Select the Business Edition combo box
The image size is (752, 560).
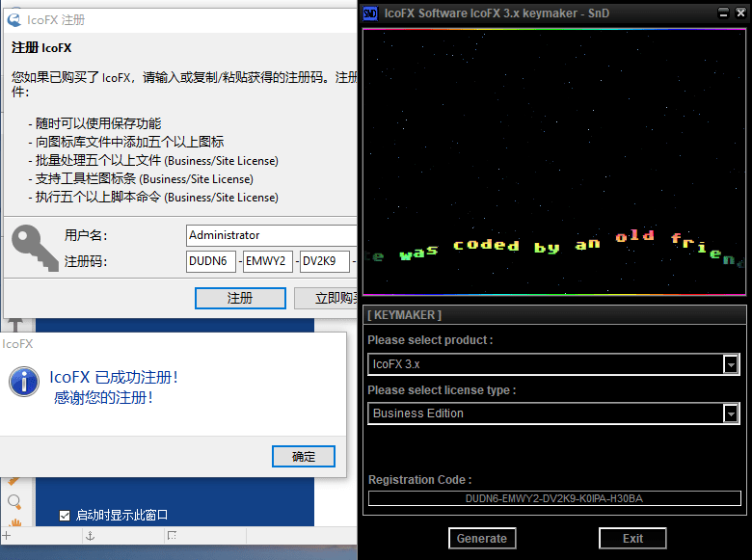(553, 413)
